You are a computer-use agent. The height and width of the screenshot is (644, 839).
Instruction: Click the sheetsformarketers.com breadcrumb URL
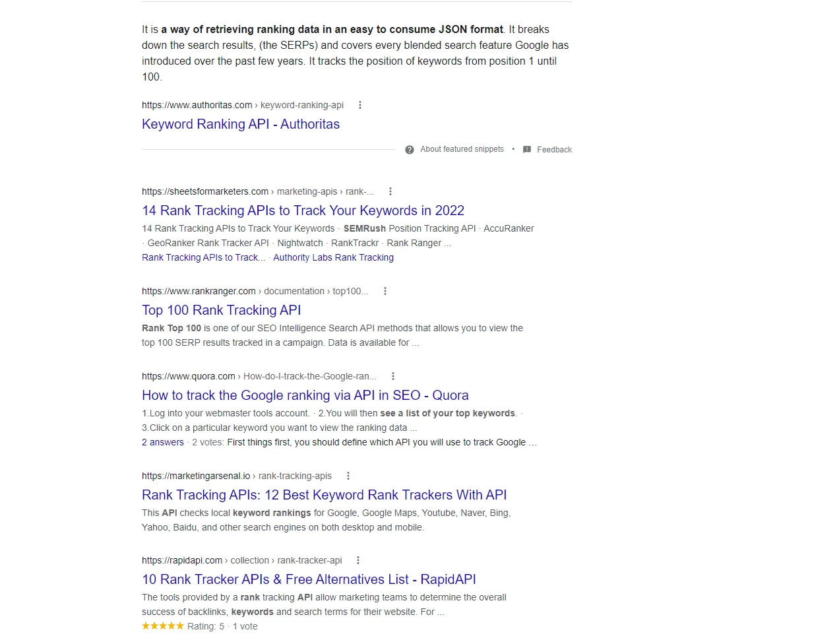(x=258, y=191)
